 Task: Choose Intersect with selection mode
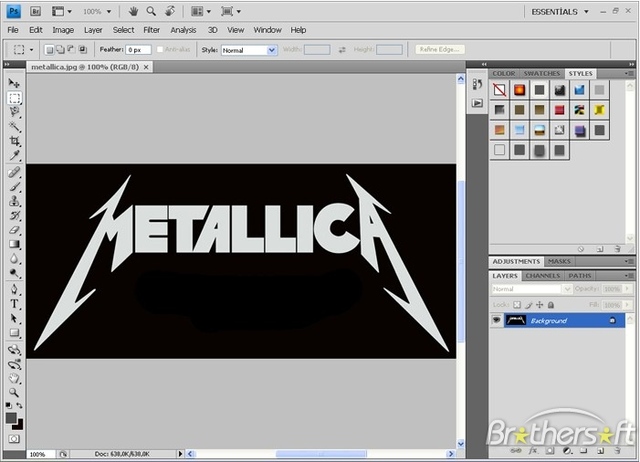[x=82, y=50]
